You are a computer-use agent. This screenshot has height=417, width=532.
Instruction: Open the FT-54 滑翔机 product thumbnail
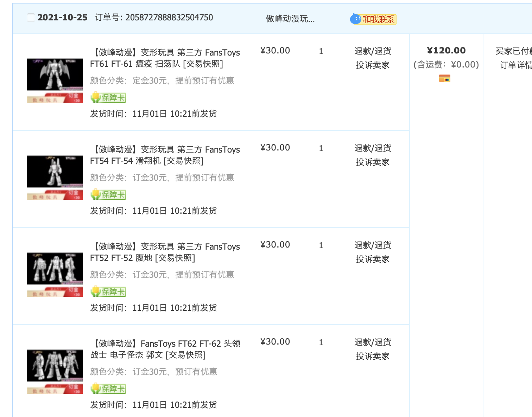(x=55, y=178)
